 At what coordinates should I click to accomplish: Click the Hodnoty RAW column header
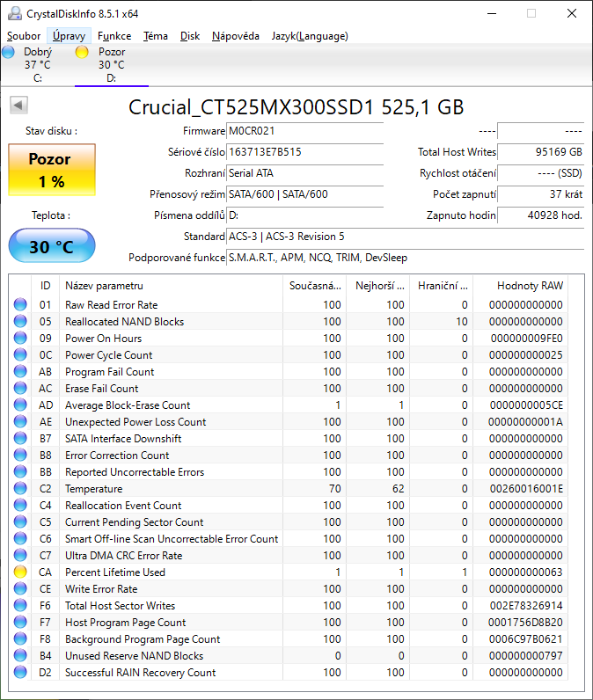521,286
